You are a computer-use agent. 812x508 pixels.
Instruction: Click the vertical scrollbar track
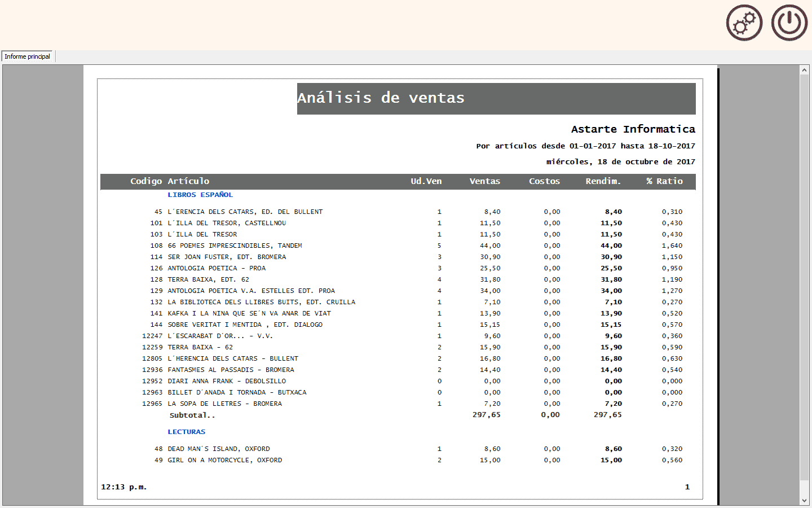(805, 282)
